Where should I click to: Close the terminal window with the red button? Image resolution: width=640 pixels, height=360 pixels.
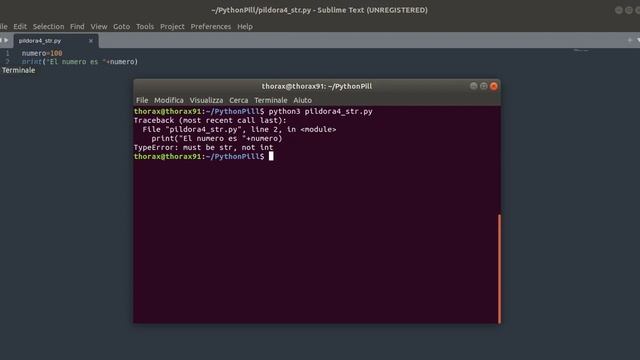point(494,86)
